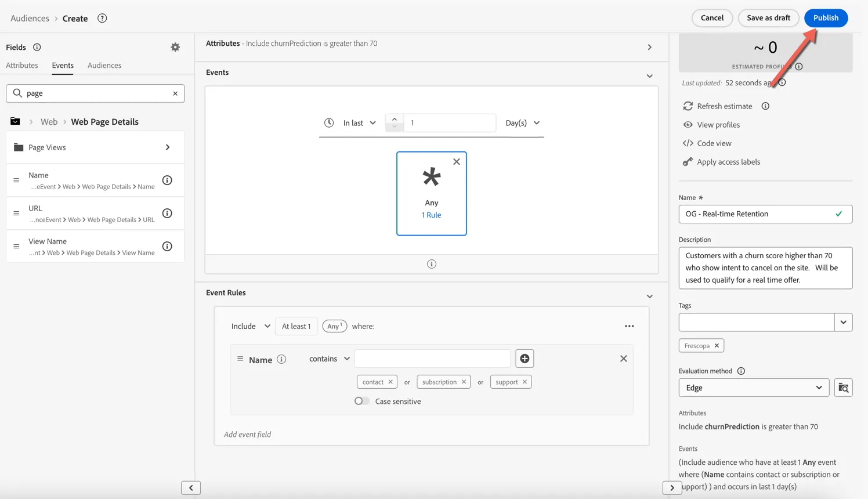The image size is (868, 499).
Task: Show info for Fields heading
Action: point(37,47)
